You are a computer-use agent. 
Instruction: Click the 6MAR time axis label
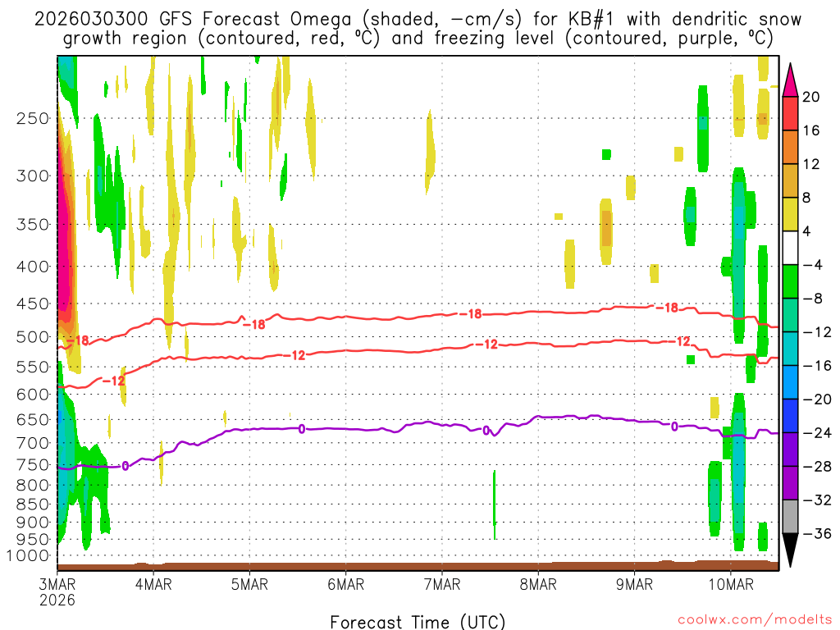345,584
